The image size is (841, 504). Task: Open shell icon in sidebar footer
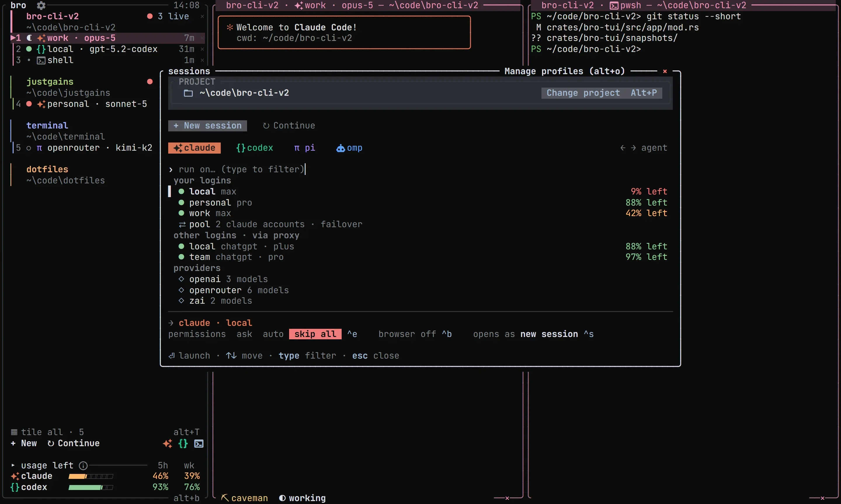[x=199, y=443]
